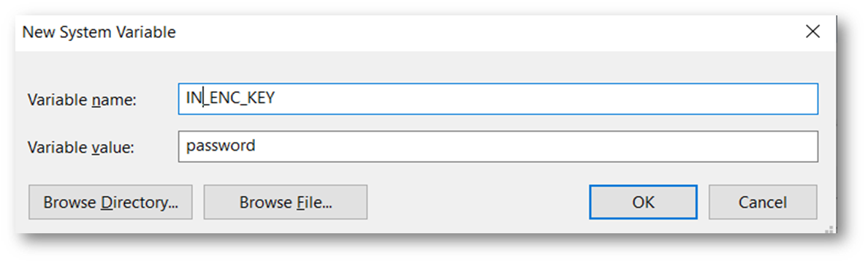Place cursor after 'KEY' in name field
This screenshot has height=264, width=868.
[276, 99]
